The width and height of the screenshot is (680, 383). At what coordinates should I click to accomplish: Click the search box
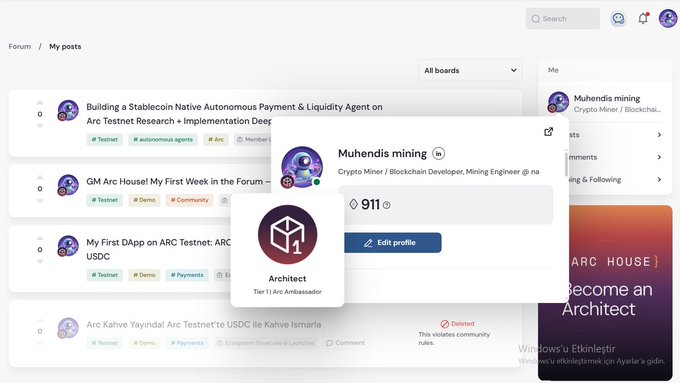[x=562, y=19]
